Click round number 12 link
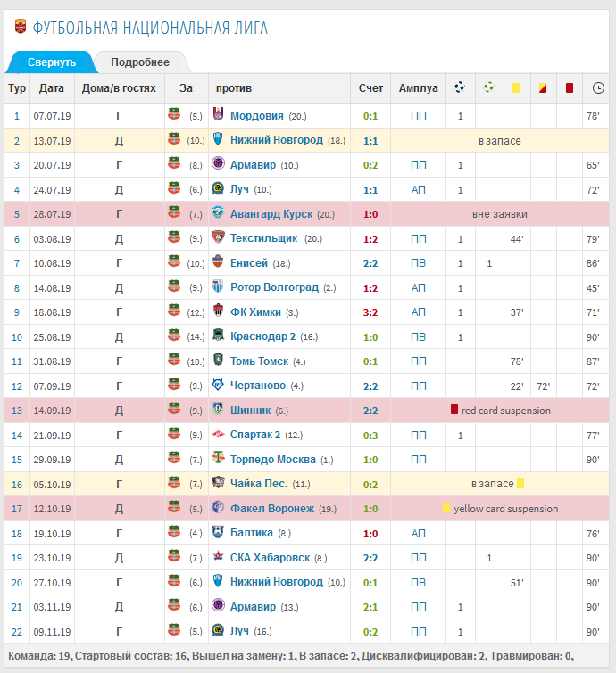The image size is (616, 673). (x=17, y=386)
